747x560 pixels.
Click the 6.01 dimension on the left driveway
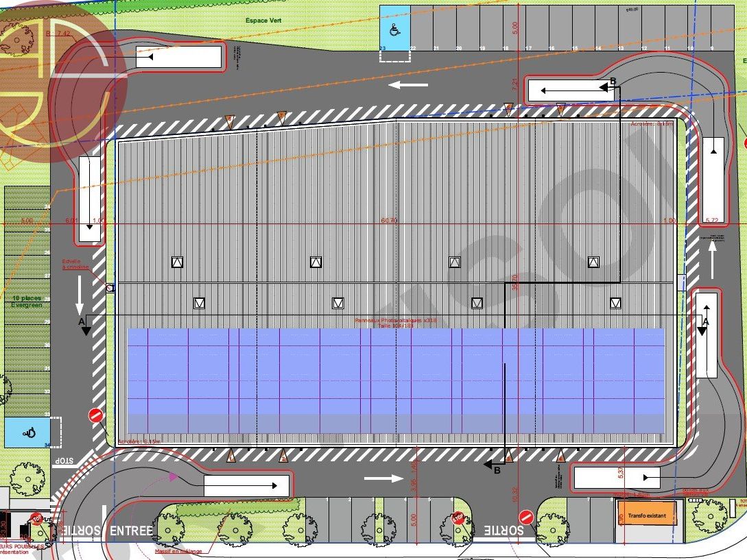(71, 220)
